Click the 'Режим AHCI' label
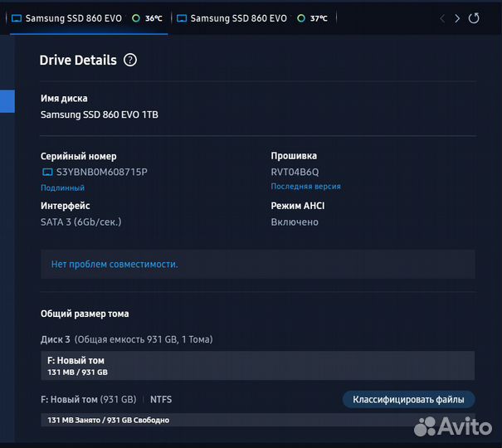 298,206
